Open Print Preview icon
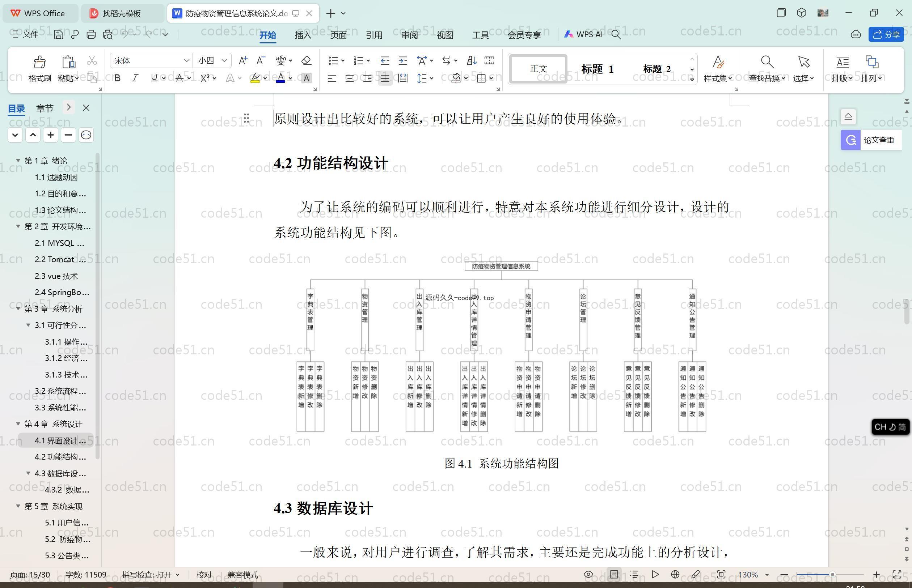The image size is (912, 588). coord(108,34)
